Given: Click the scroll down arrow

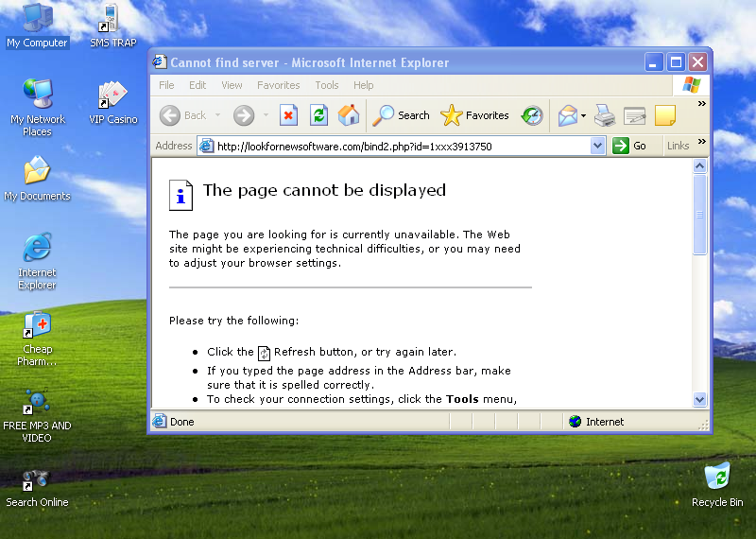Looking at the screenshot, I should (699, 399).
